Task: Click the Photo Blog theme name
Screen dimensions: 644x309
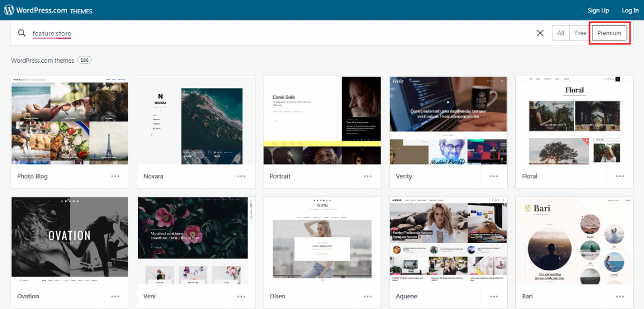Action: click(x=32, y=176)
